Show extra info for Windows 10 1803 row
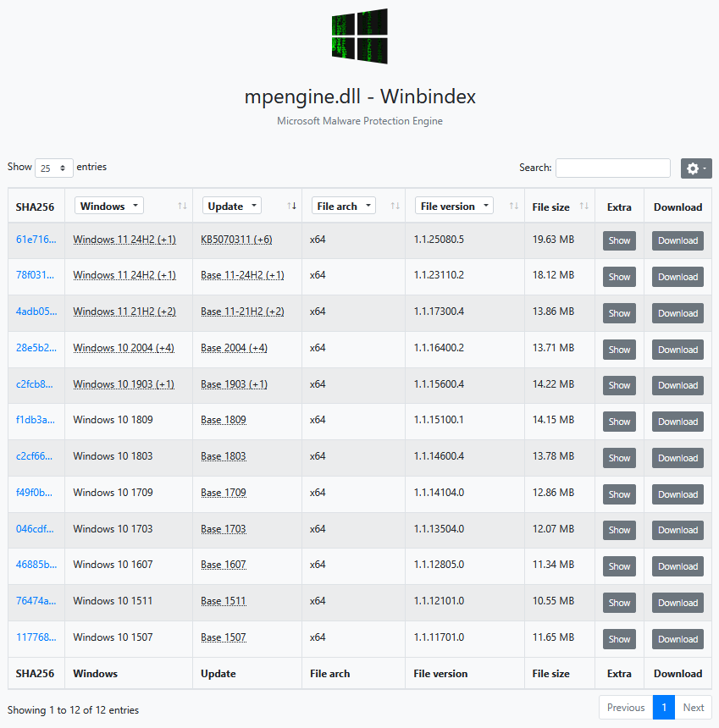Image resolution: width=719 pixels, height=728 pixels. [619, 458]
